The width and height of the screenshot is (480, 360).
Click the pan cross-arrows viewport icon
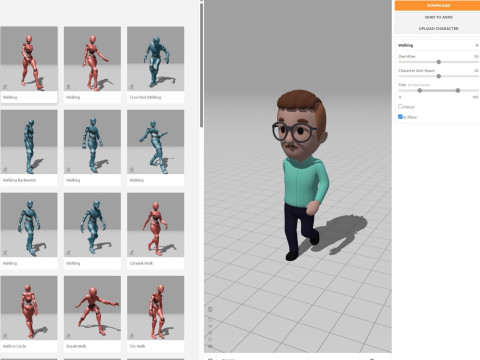pos(210,326)
